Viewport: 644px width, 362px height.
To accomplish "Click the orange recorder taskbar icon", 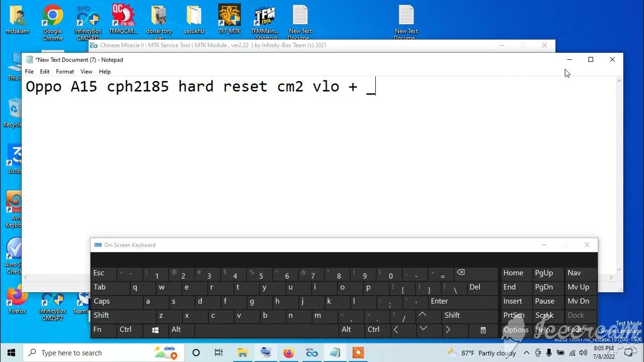I will (358, 352).
